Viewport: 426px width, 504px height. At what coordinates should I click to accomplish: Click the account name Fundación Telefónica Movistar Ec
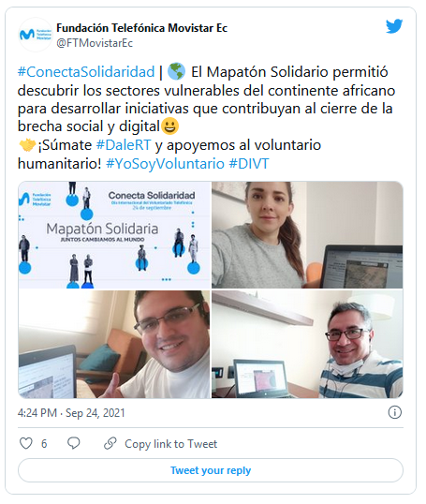coord(141,28)
